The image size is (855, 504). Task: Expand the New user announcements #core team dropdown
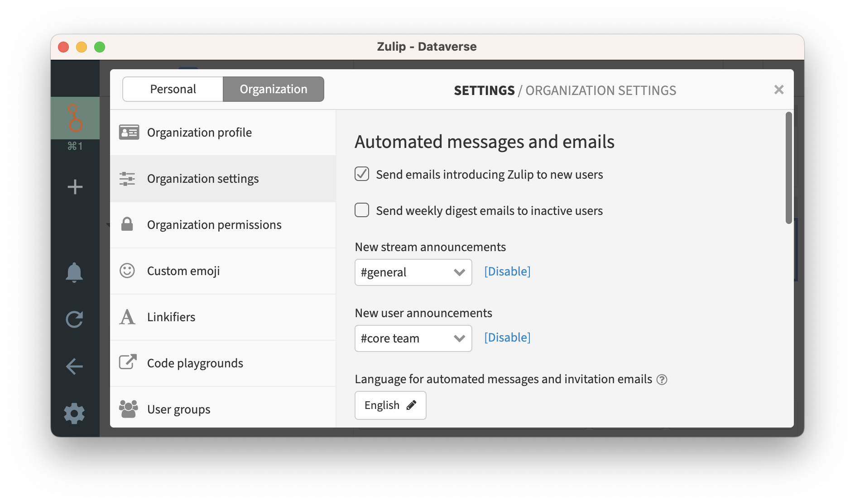pyautogui.click(x=413, y=338)
